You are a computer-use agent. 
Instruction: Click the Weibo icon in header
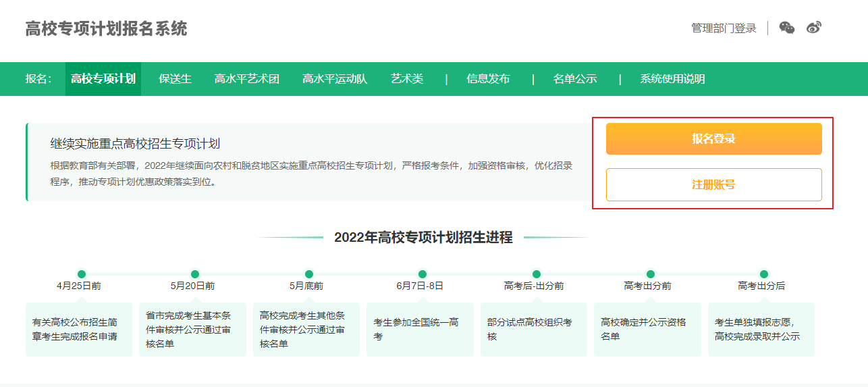point(814,28)
